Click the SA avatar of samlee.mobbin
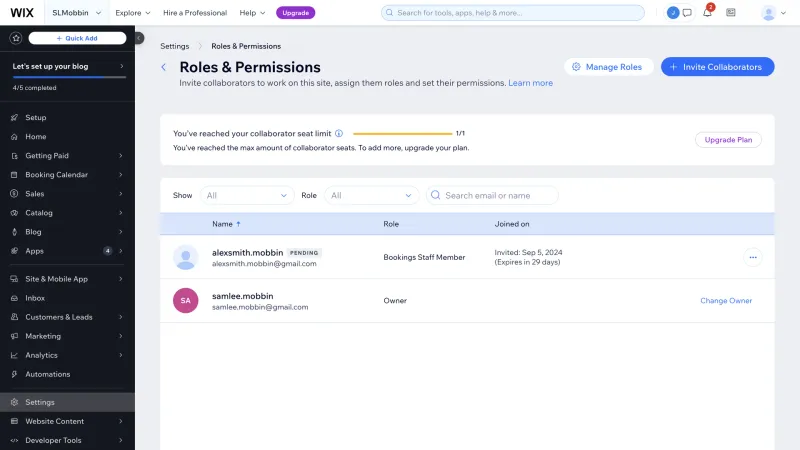 (x=186, y=301)
